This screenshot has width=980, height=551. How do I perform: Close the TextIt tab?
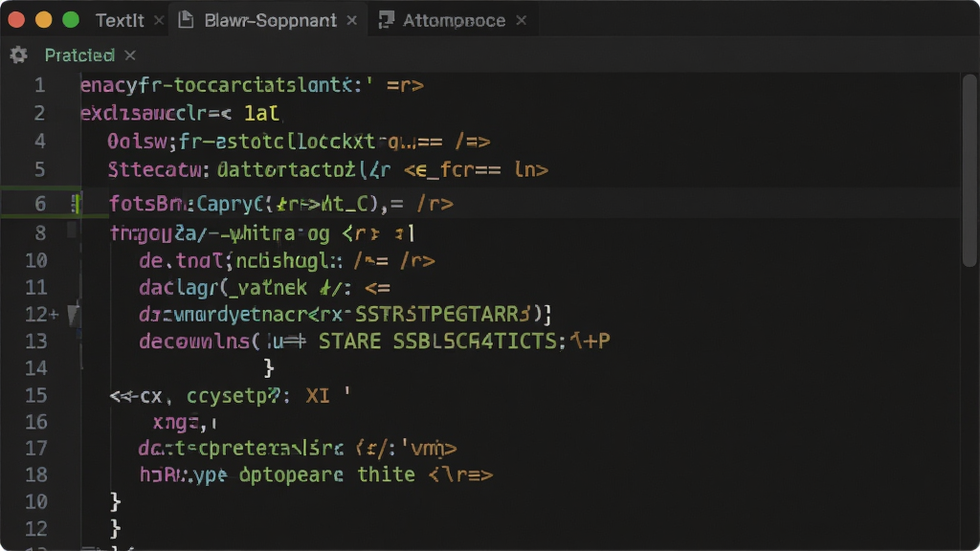click(x=159, y=21)
